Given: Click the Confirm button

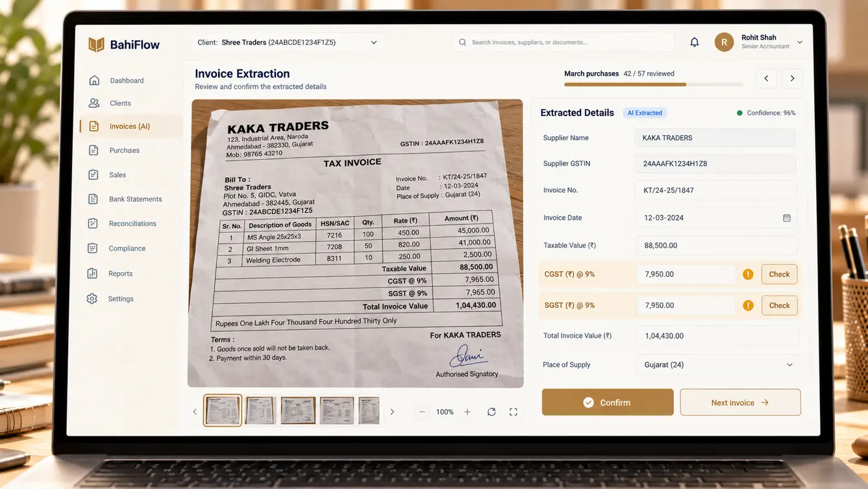Looking at the screenshot, I should [x=608, y=403].
